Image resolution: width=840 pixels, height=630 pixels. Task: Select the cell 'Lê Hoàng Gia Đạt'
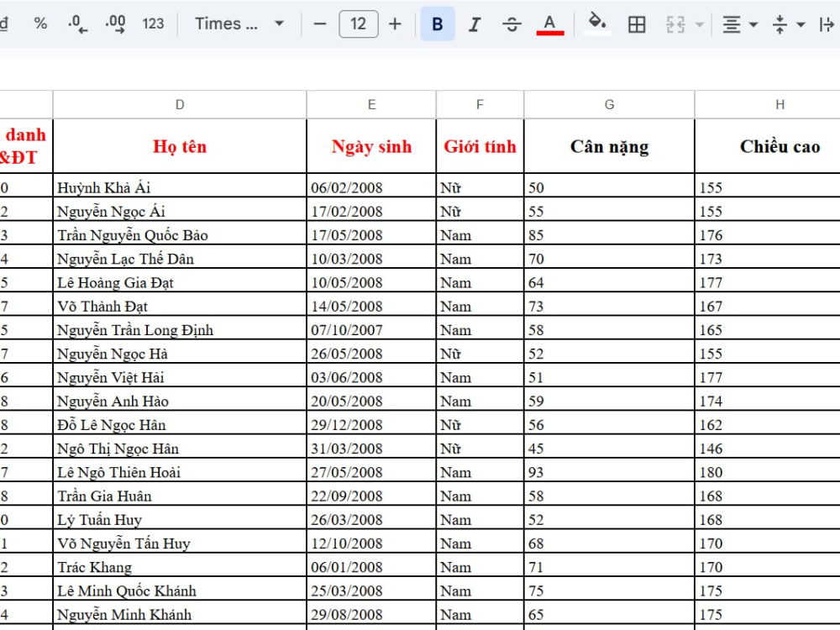click(180, 281)
